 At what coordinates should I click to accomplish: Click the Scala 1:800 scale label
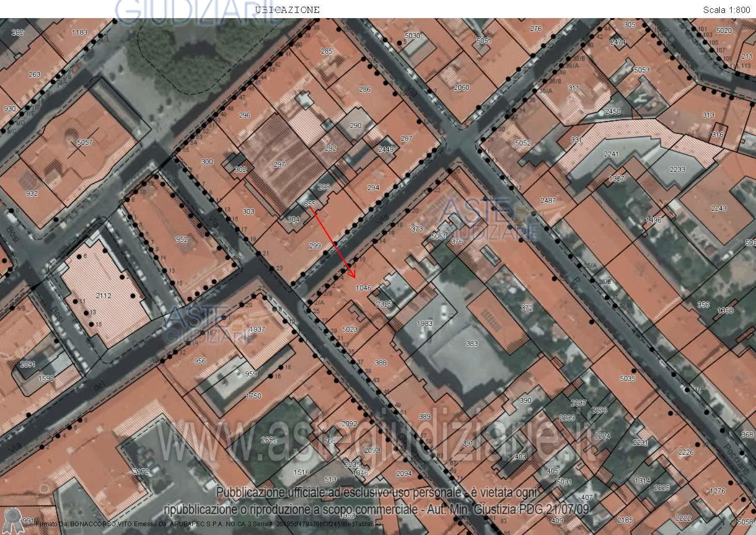click(726, 10)
